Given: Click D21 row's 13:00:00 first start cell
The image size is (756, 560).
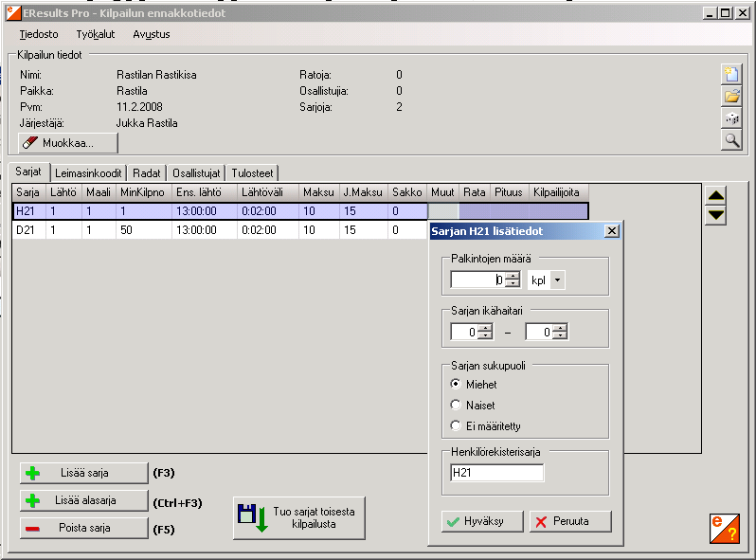Looking at the screenshot, I should (x=205, y=230).
